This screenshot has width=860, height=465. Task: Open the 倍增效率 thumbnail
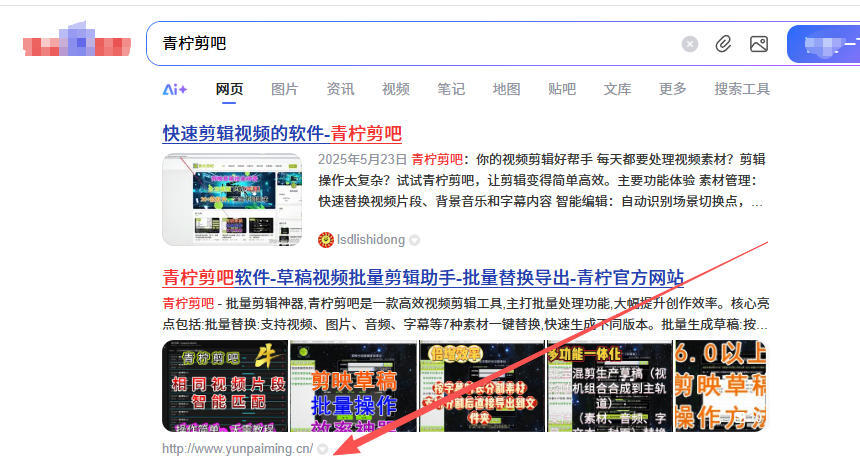(482, 385)
